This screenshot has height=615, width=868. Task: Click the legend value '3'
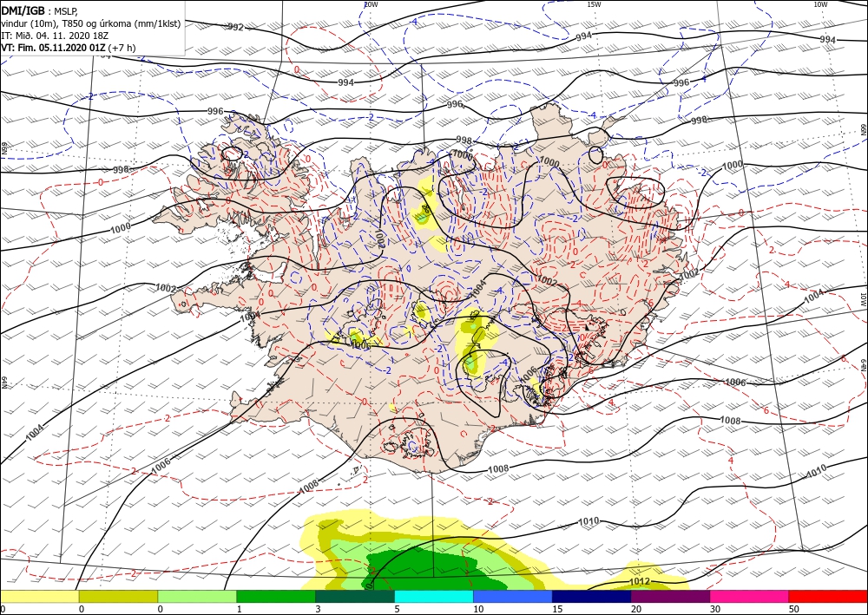[319, 610]
